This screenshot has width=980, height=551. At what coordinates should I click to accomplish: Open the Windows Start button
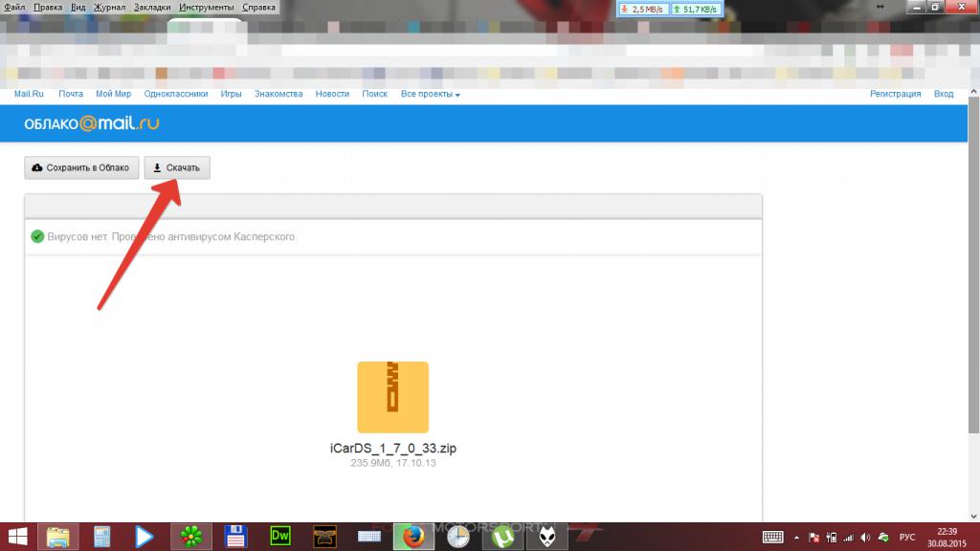point(17,537)
